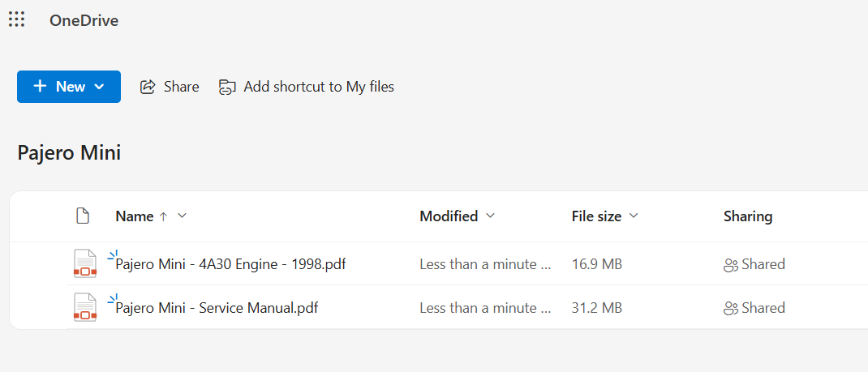Screen dimensions: 868x372
Task: Open Pajero Mini - Service Manual.pdf
Action: pyautogui.click(x=217, y=308)
